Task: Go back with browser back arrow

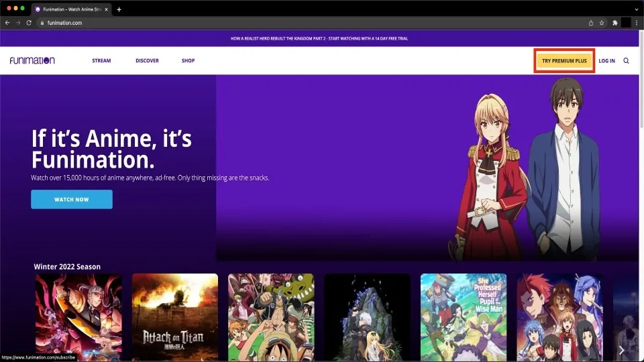Action: point(7,23)
